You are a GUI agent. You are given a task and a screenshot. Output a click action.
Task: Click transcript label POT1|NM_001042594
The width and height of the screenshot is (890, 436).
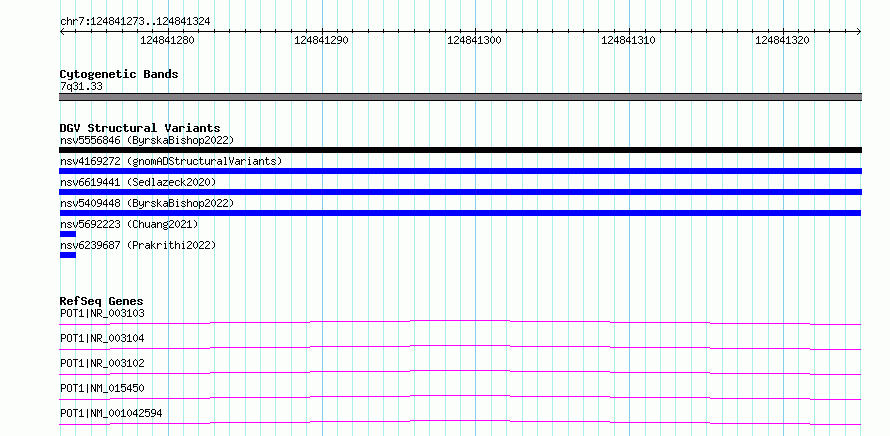click(x=111, y=413)
